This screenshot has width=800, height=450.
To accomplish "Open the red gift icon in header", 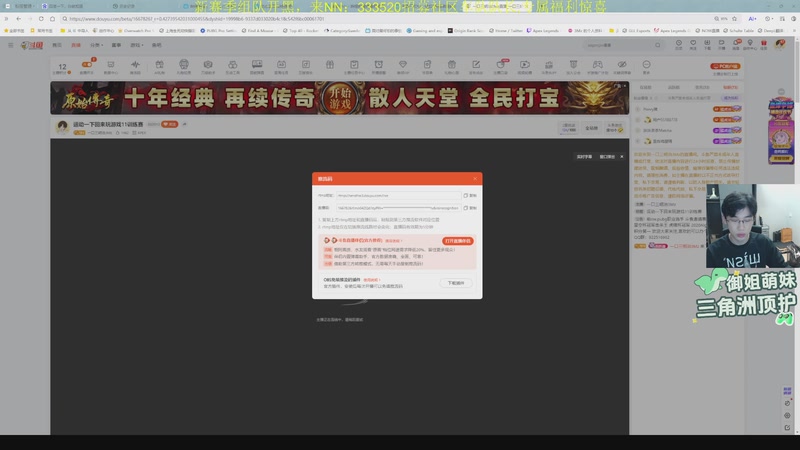I will [764, 45].
